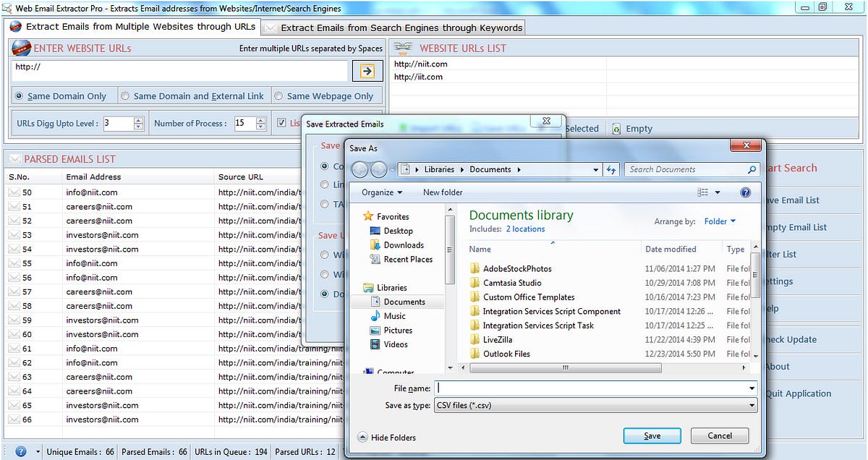The width and height of the screenshot is (868, 460).
Task: Open the 2 locations link
Action: 525,229
